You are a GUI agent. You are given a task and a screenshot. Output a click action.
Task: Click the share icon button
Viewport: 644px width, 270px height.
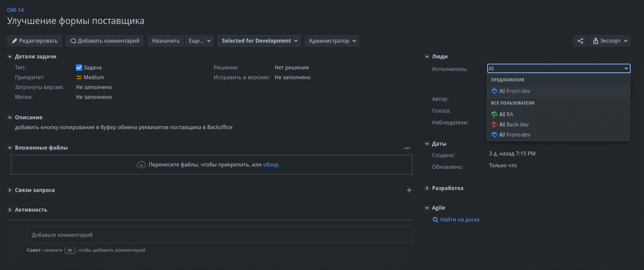[580, 41]
